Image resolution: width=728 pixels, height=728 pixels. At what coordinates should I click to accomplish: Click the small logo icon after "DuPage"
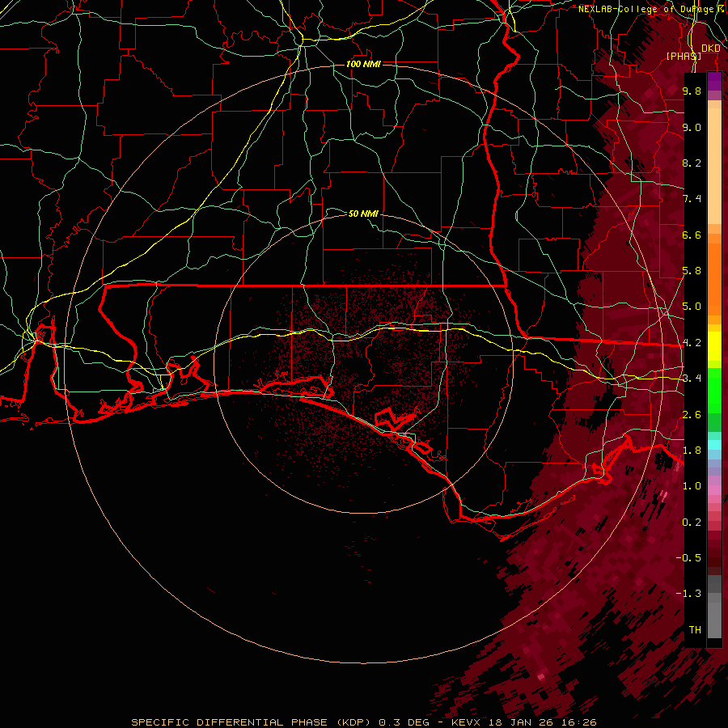click(x=721, y=8)
